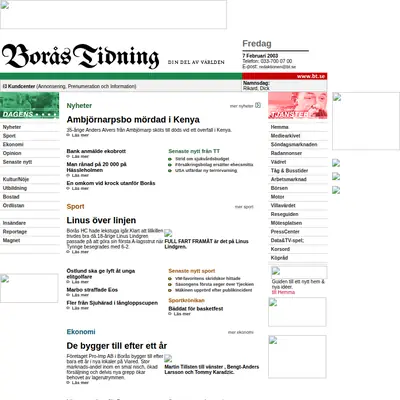
Task: Open Motor link in Tjänster
Action: pyautogui.click(x=277, y=197)
